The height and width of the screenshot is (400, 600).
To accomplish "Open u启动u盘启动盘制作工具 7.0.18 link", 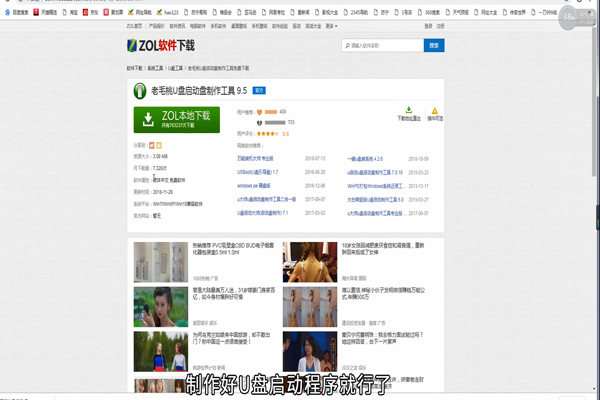I will [375, 173].
